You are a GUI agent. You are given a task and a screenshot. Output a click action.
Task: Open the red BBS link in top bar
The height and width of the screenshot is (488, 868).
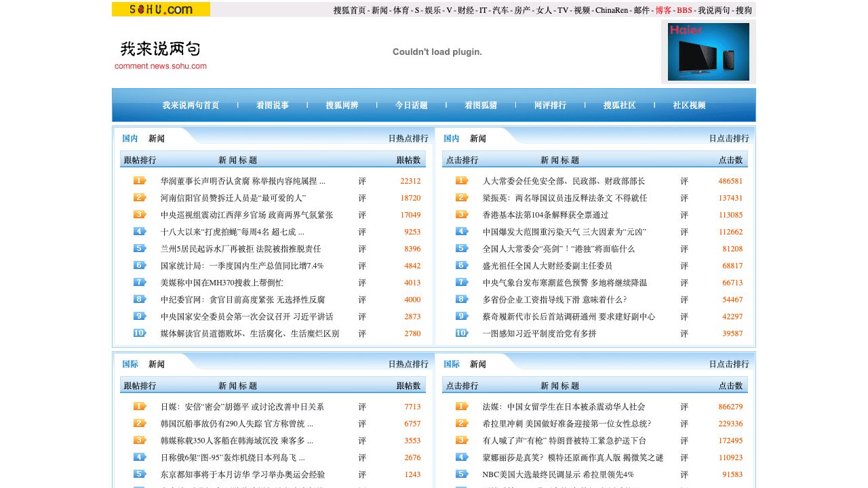(x=684, y=10)
